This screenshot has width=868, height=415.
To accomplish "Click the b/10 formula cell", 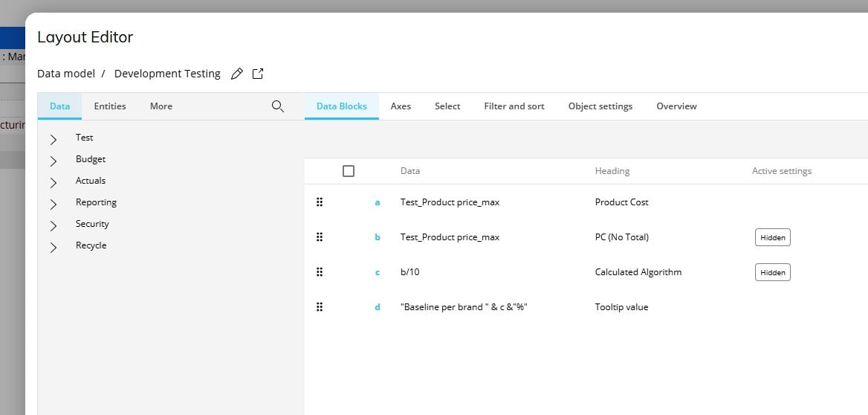I will pyautogui.click(x=410, y=272).
